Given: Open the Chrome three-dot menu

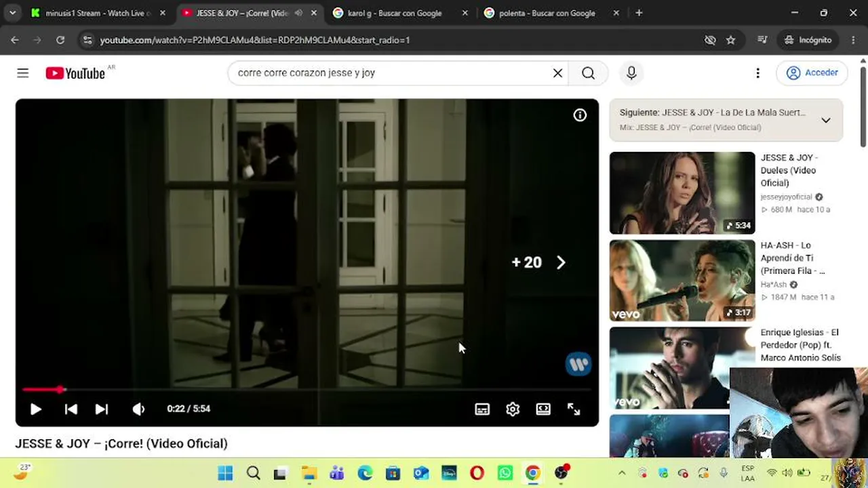Looking at the screenshot, I should pos(853,40).
